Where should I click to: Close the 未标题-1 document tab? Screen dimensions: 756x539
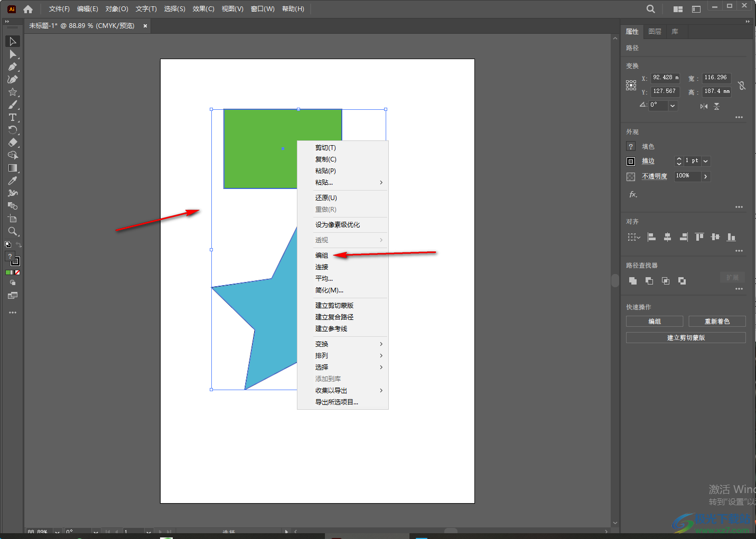145,26
